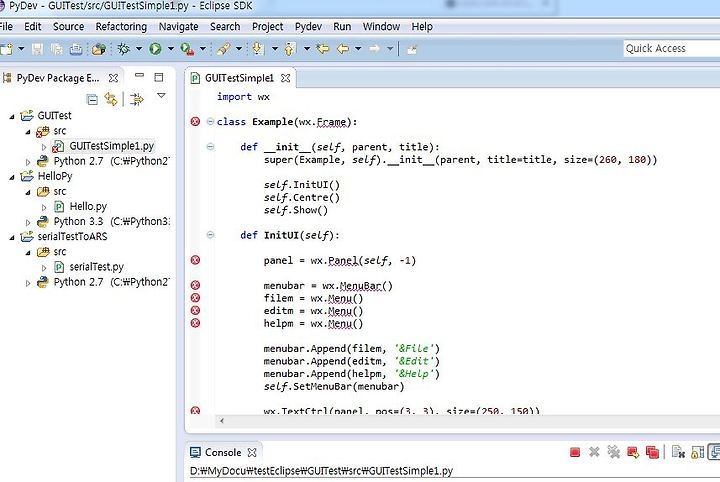The width and height of the screenshot is (720, 482).
Task: Click the Pin Editor toolbar icon
Action: [x=412, y=49]
